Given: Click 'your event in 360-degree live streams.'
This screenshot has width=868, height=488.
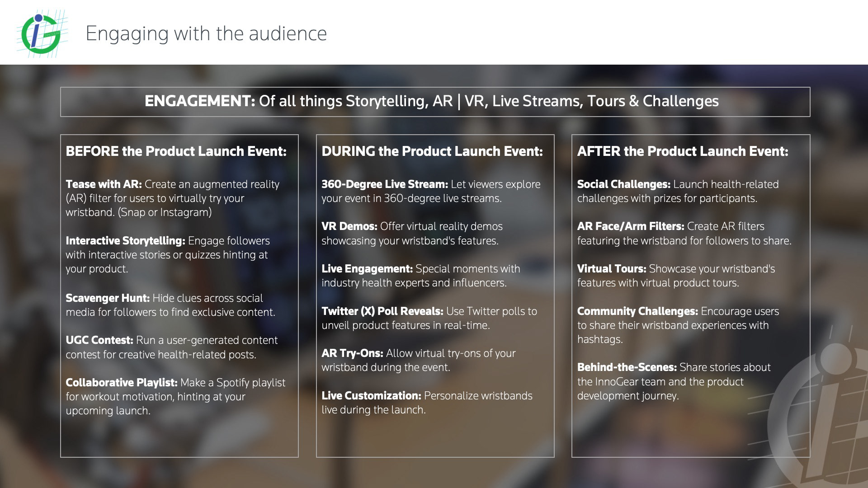Looking at the screenshot, I should point(411,198).
